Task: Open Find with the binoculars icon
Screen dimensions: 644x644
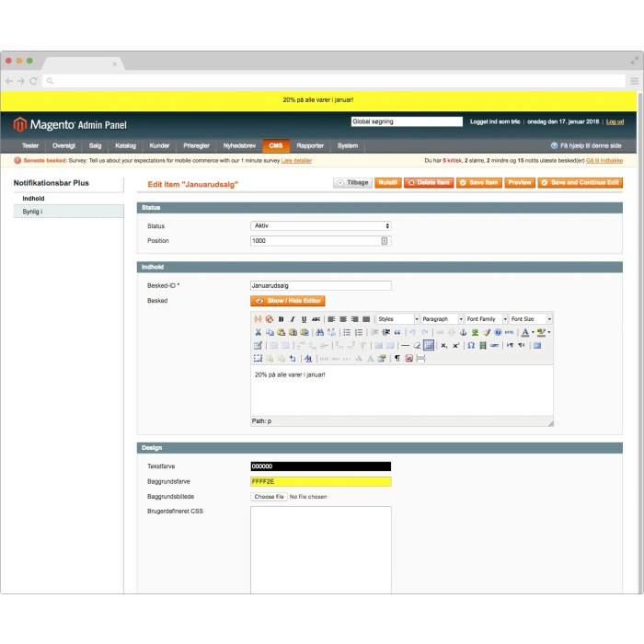Action: (319, 332)
